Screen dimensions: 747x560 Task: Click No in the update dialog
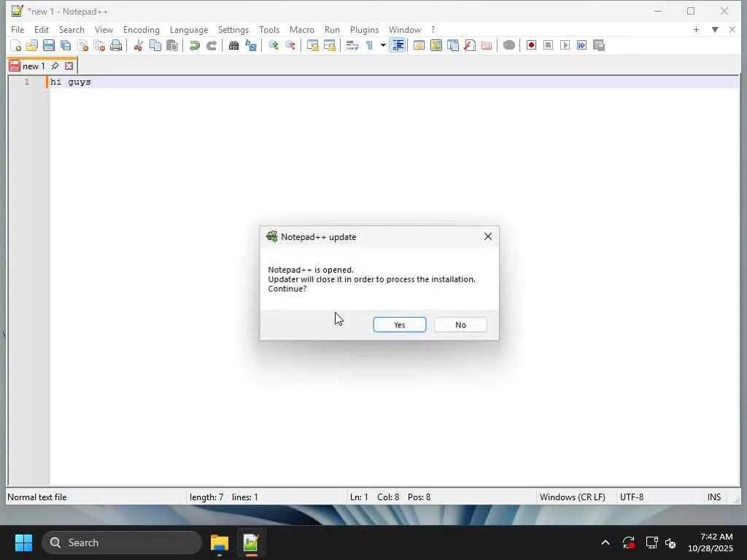[x=460, y=324]
